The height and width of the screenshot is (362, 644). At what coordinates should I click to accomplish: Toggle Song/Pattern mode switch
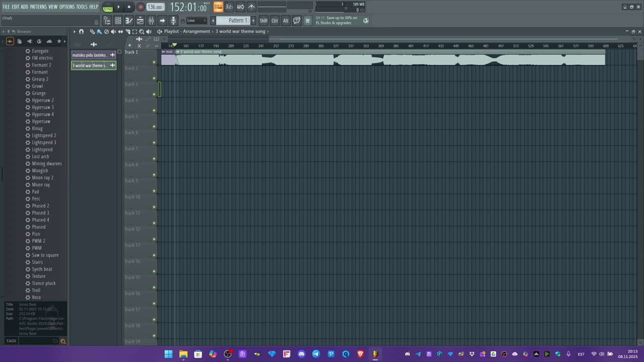pyautogui.click(x=108, y=7)
